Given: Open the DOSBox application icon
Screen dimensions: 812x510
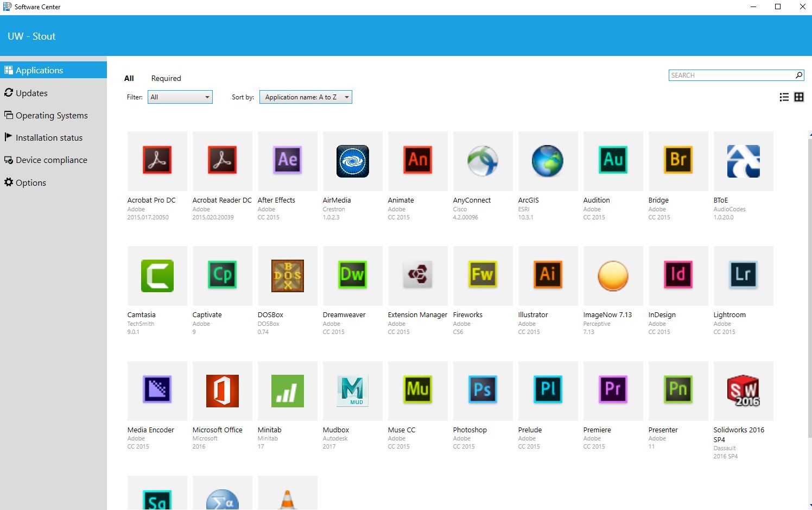Looking at the screenshot, I should (288, 276).
